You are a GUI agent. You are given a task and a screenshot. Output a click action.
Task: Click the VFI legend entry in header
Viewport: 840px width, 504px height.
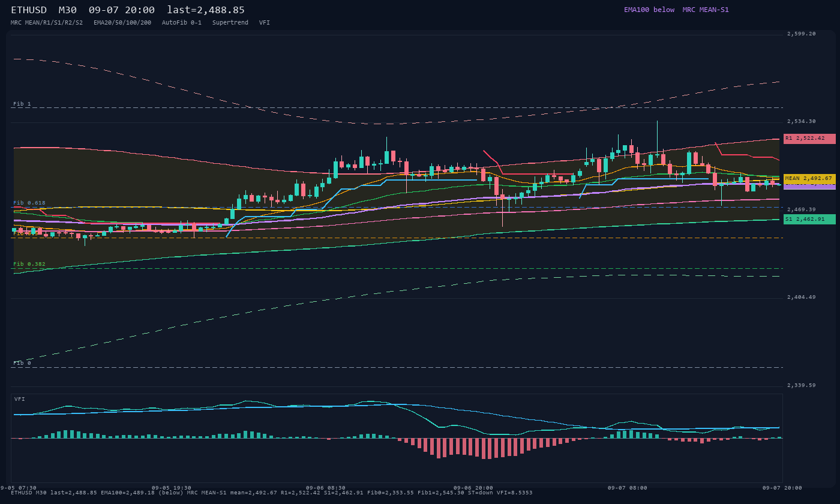pos(265,22)
